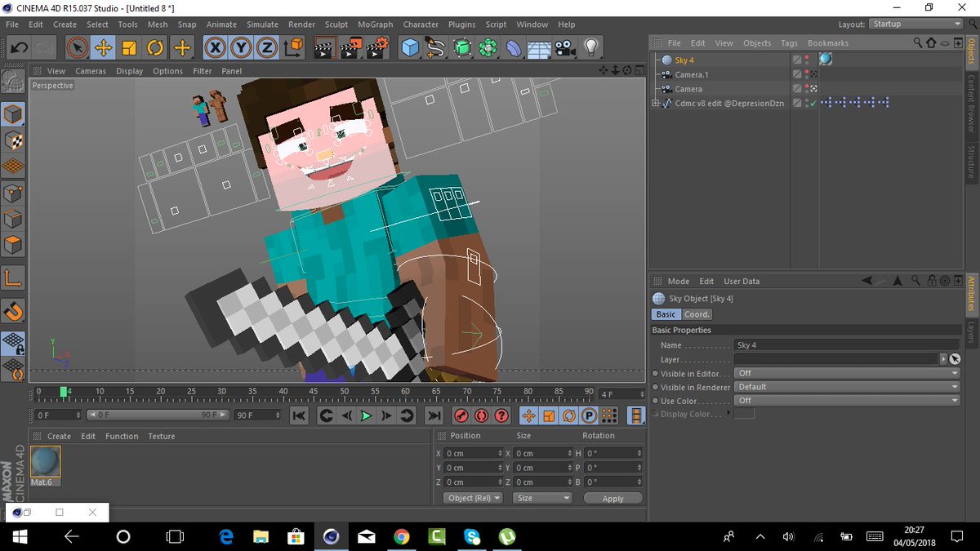
Task: Click layer picker arrow beside Layer field
Action: (x=943, y=359)
